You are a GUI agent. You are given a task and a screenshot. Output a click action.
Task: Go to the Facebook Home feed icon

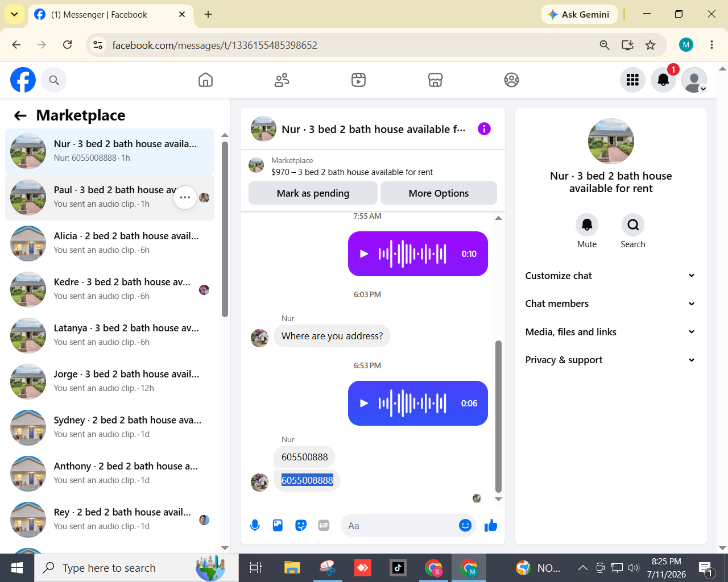click(x=205, y=80)
